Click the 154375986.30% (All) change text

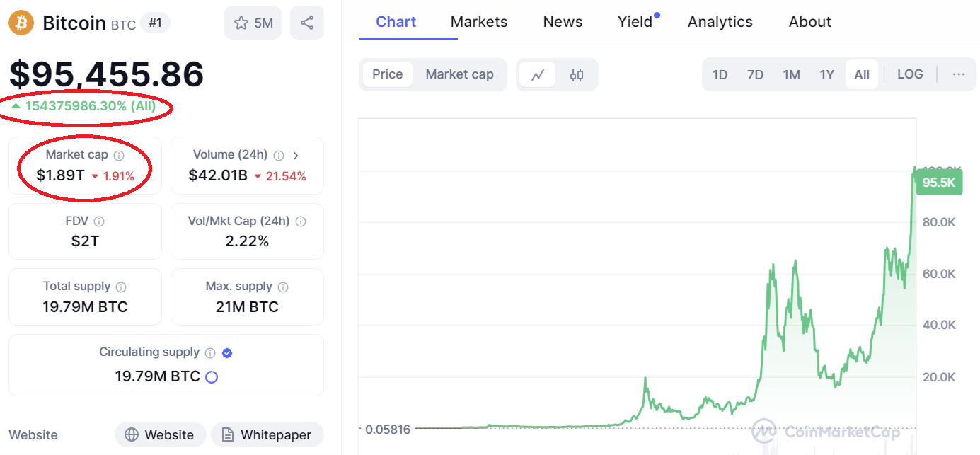click(91, 106)
